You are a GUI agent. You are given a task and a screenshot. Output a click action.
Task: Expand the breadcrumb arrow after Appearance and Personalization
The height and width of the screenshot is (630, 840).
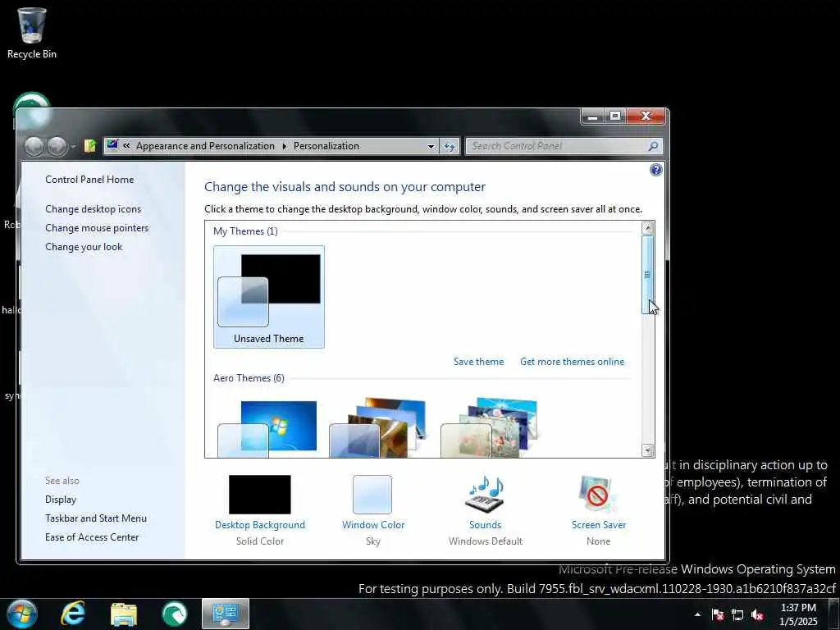pos(284,146)
